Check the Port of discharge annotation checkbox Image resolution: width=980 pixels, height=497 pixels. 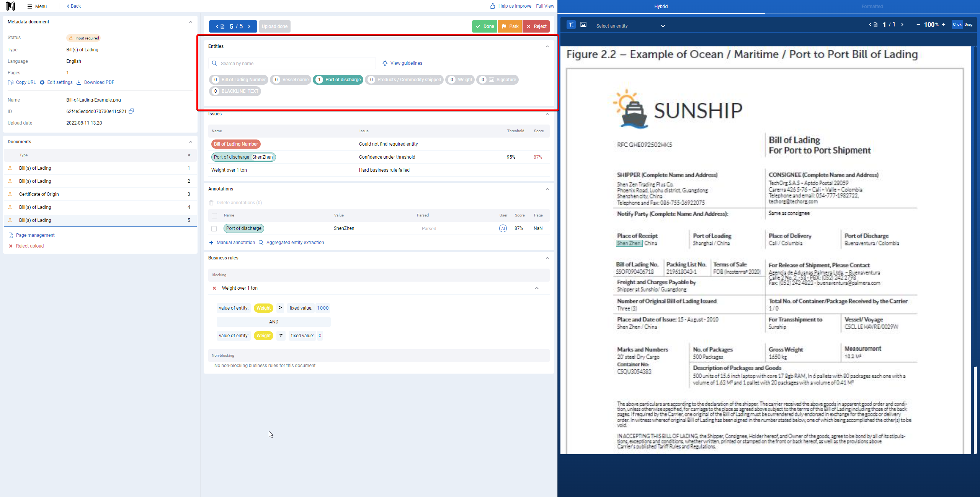pyautogui.click(x=214, y=229)
